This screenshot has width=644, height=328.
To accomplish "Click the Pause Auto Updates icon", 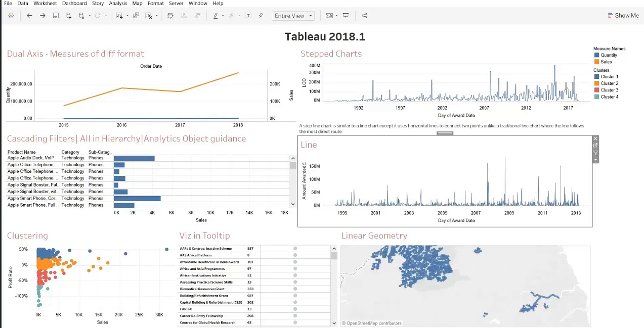I will pos(81,16).
